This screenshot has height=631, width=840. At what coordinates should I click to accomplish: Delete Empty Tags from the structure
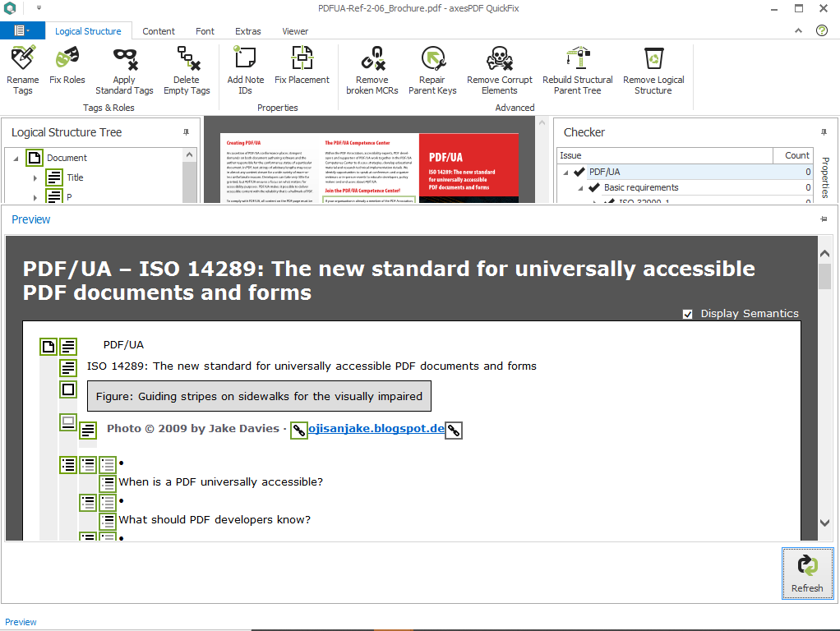pyautogui.click(x=187, y=71)
